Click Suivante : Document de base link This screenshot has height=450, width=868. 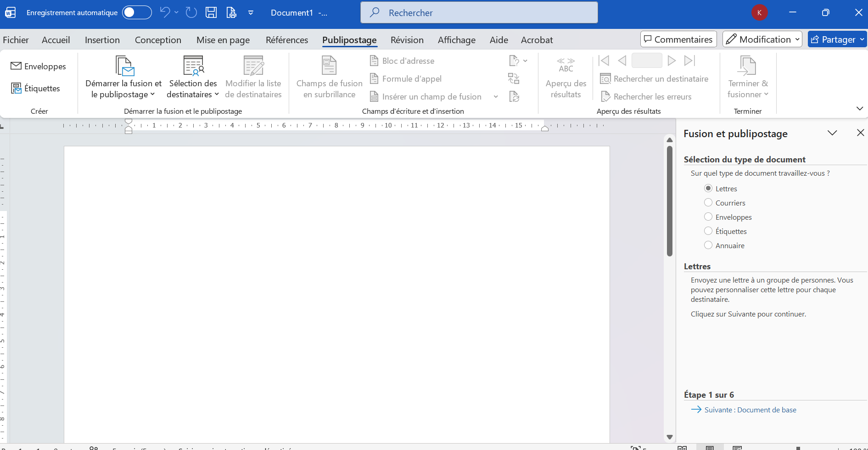[x=750, y=410]
